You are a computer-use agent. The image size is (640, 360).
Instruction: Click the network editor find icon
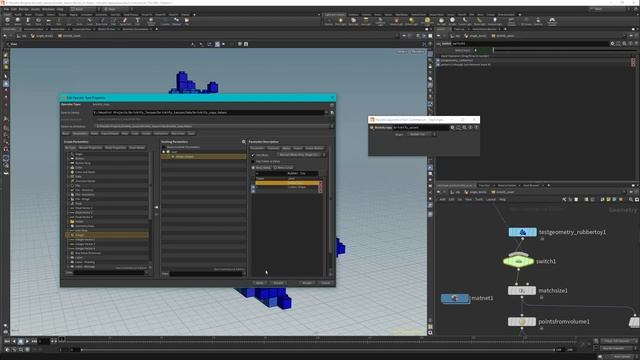631,200
